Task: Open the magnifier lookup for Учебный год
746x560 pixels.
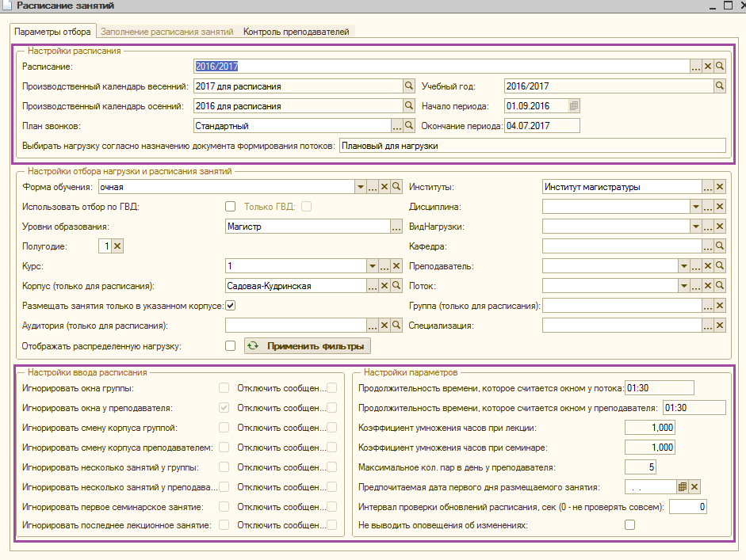Action: point(720,86)
